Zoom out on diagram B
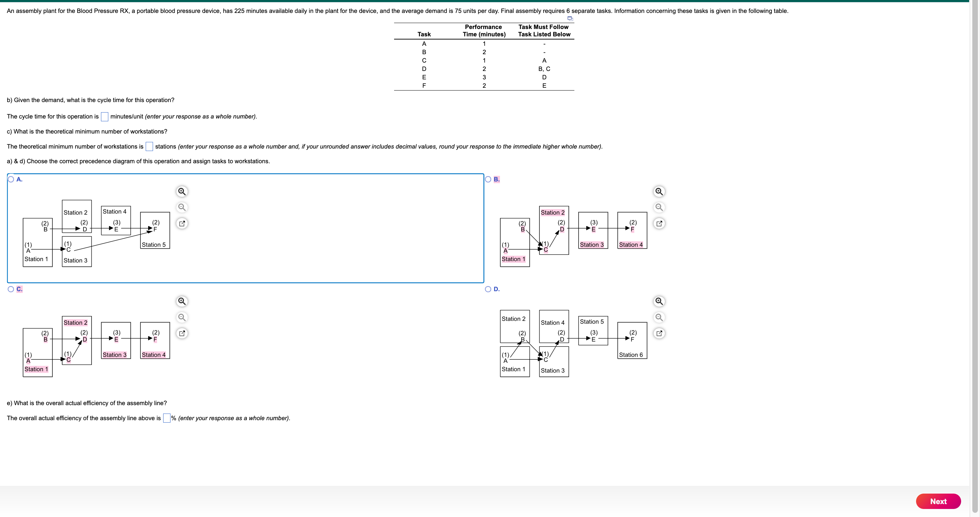This screenshot has width=980, height=517. pyautogui.click(x=659, y=208)
